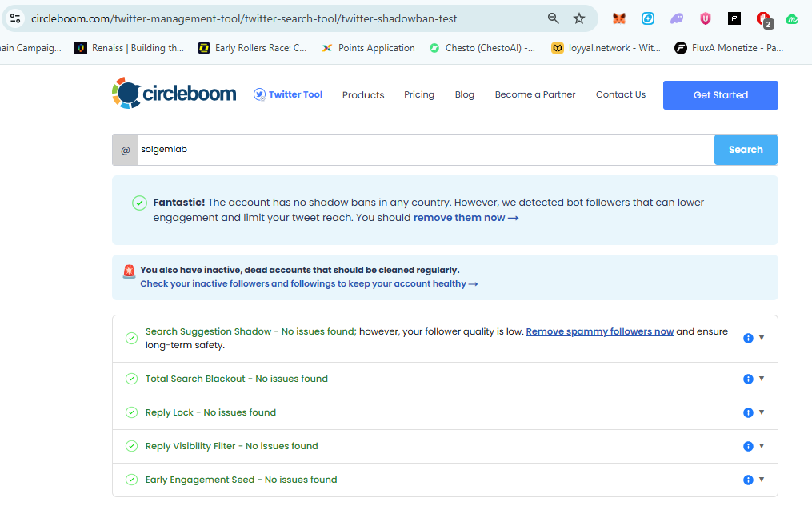Open the Points Application bookmark
Viewport: 812px width, 510px height.
[368, 48]
